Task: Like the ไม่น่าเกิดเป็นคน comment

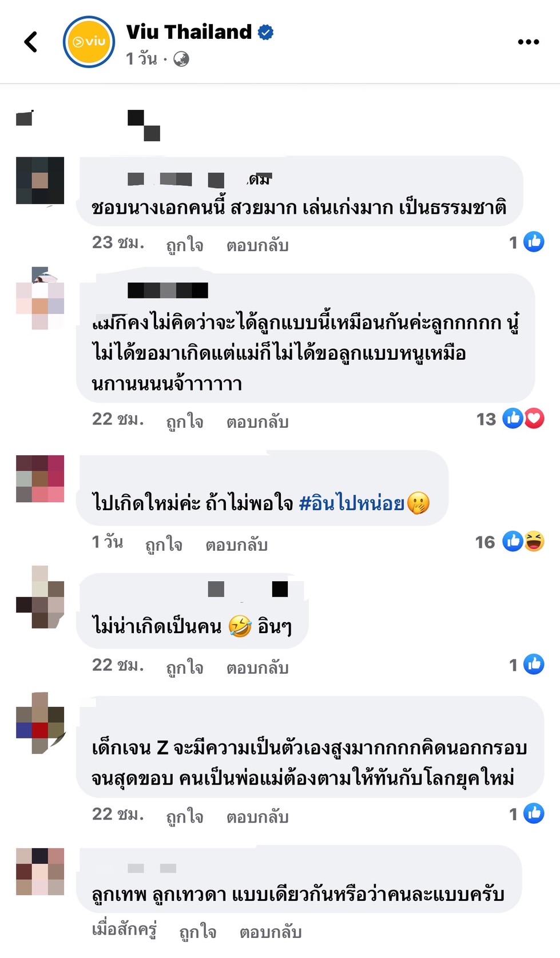Action: click(185, 667)
